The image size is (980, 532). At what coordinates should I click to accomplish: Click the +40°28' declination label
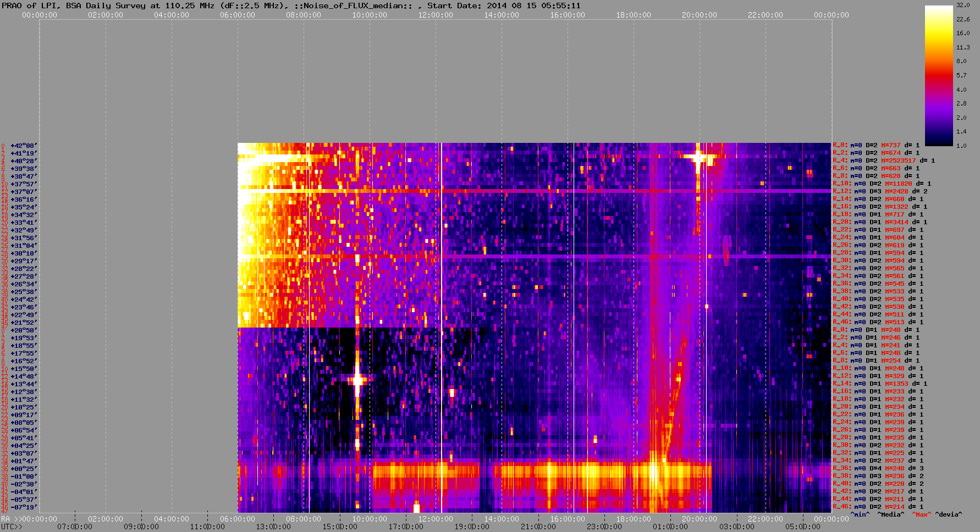pos(24,161)
